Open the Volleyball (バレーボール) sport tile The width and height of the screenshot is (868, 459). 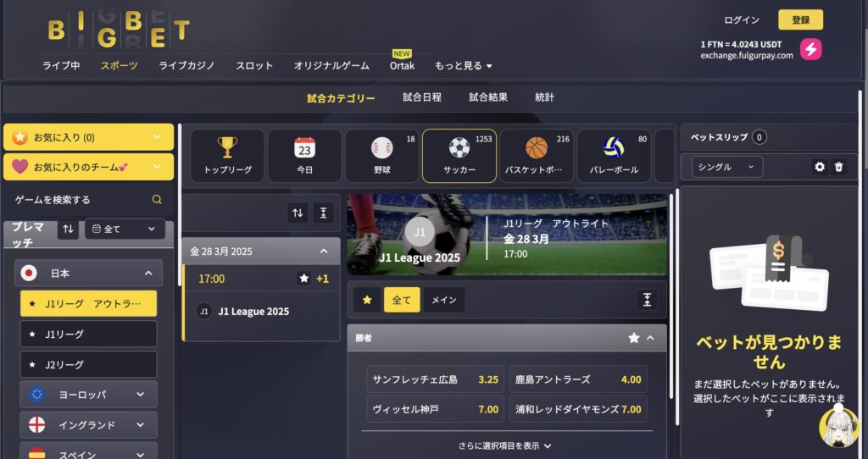pyautogui.click(x=614, y=156)
